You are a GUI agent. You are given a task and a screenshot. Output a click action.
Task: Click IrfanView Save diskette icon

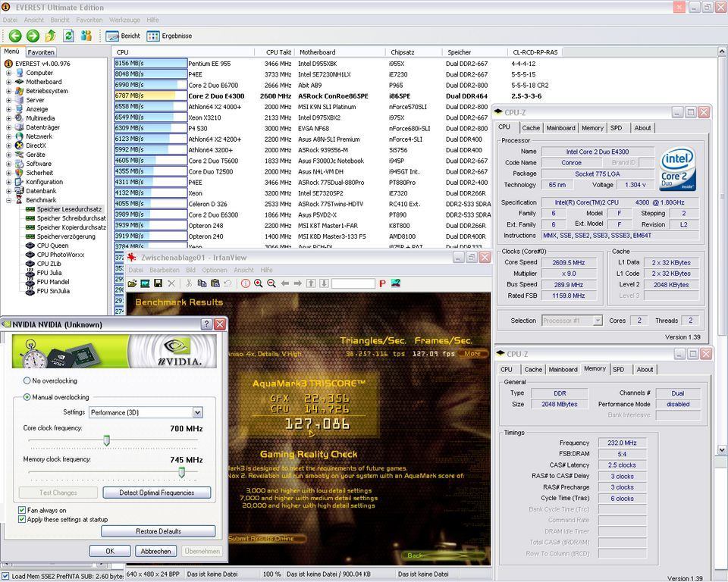pos(158,283)
